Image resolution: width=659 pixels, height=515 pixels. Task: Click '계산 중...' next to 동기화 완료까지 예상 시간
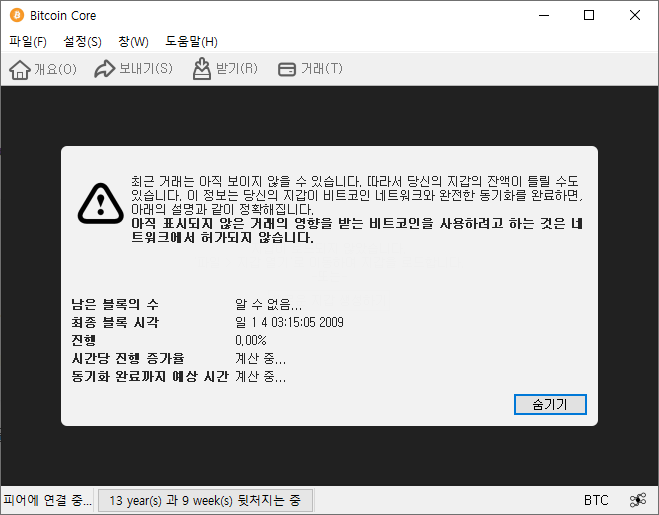pos(261,376)
